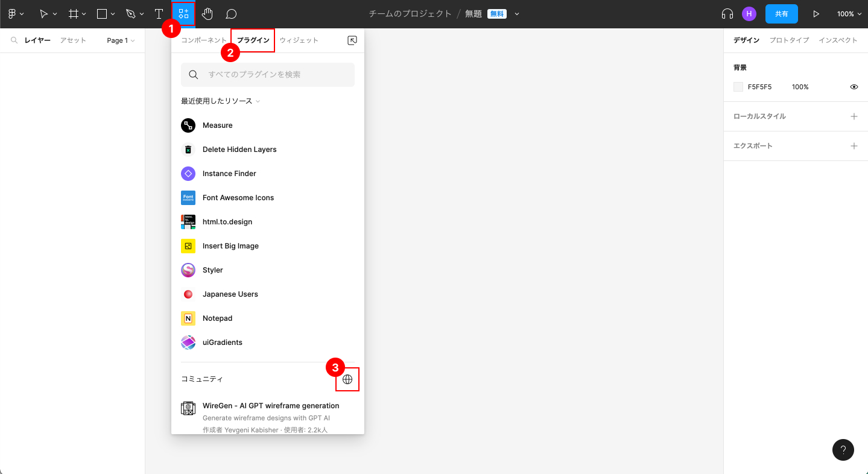The height and width of the screenshot is (474, 868).
Task: Switch to the プロトタイプ tab
Action: (x=789, y=40)
